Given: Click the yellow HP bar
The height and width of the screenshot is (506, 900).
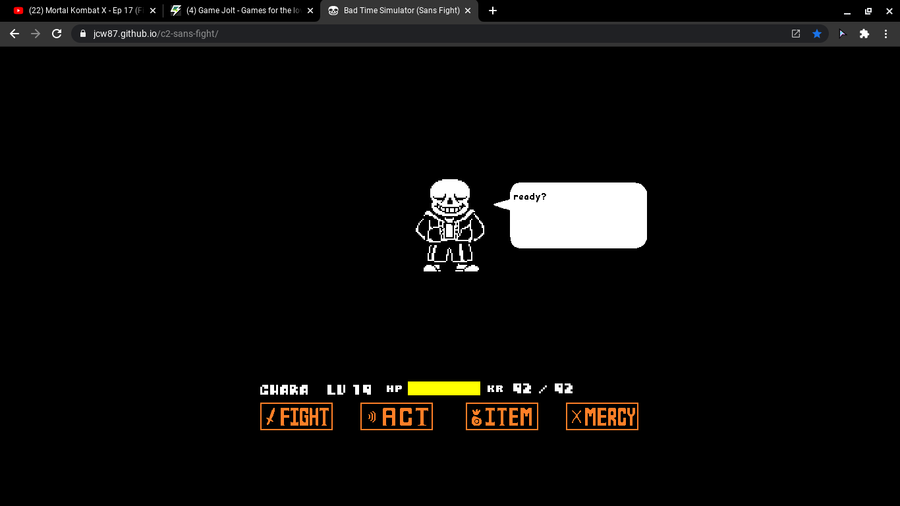Looking at the screenshot, I should tap(444, 389).
